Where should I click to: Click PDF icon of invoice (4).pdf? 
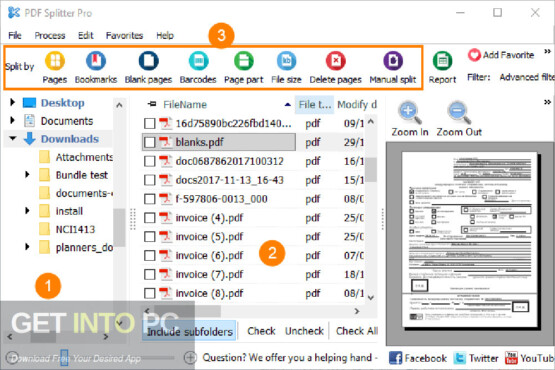coord(165,217)
